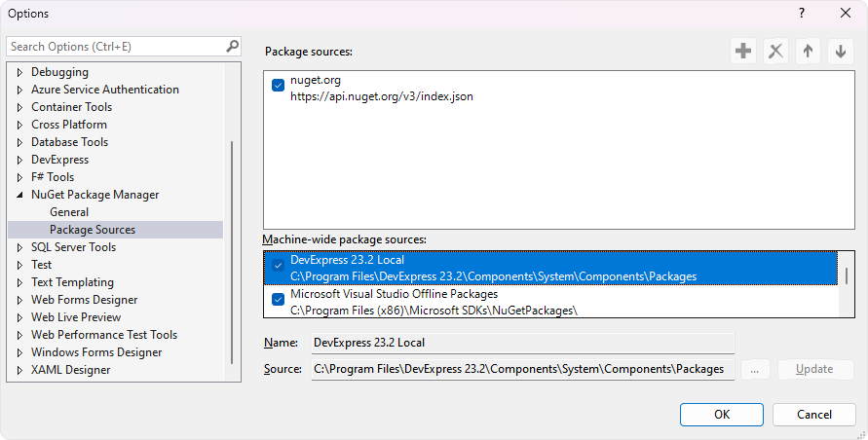Click the machine-wide sources list scrollbar
The width and height of the screenshot is (868, 440).
pos(846,275)
